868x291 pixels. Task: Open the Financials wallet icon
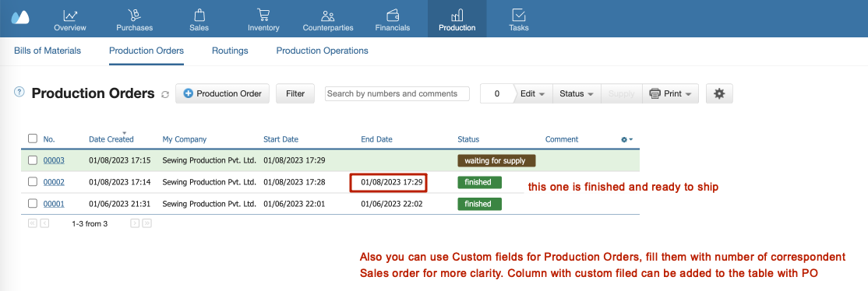[x=393, y=15]
